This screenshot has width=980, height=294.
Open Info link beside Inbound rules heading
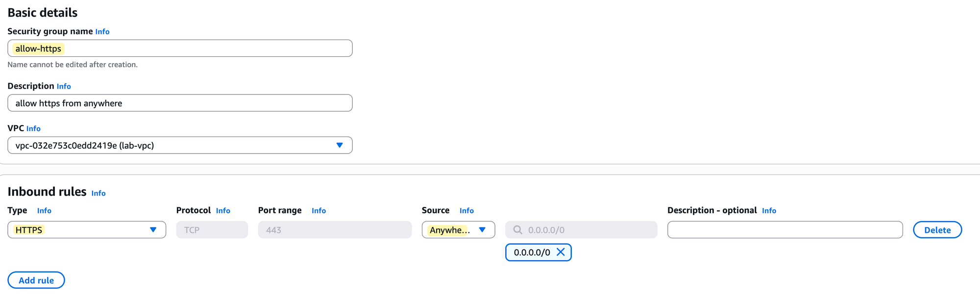click(x=98, y=193)
